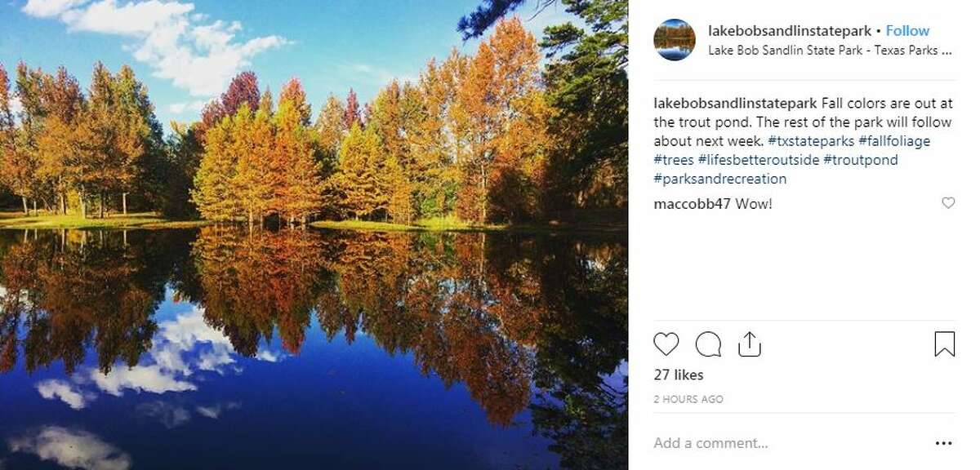Screen dimensions: 980x470
Task: Open the #trees hashtag
Action: click(x=674, y=160)
